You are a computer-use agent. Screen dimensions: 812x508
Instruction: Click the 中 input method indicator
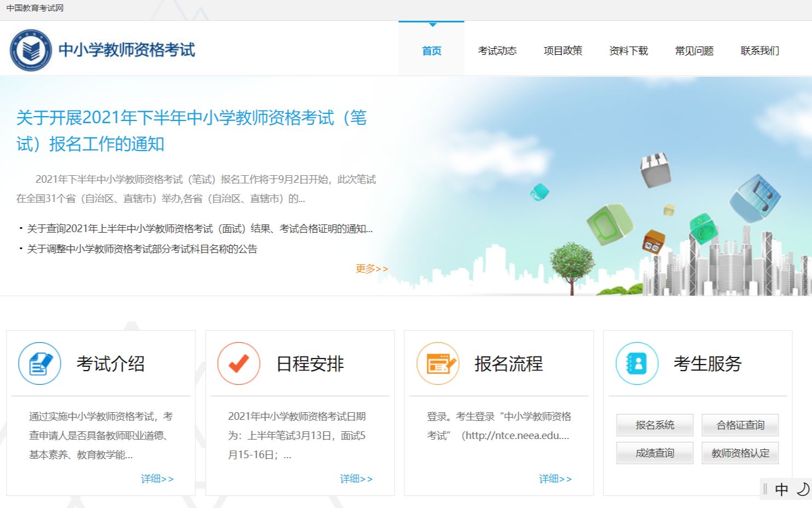tap(782, 489)
